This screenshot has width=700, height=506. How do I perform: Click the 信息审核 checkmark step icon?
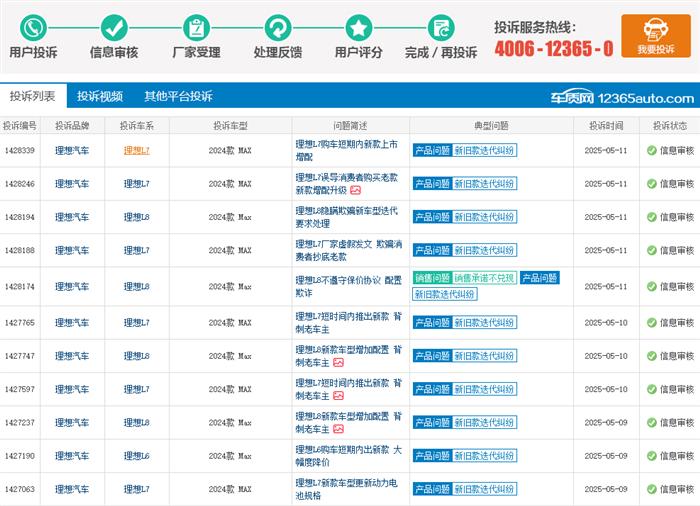pyautogui.click(x=114, y=28)
